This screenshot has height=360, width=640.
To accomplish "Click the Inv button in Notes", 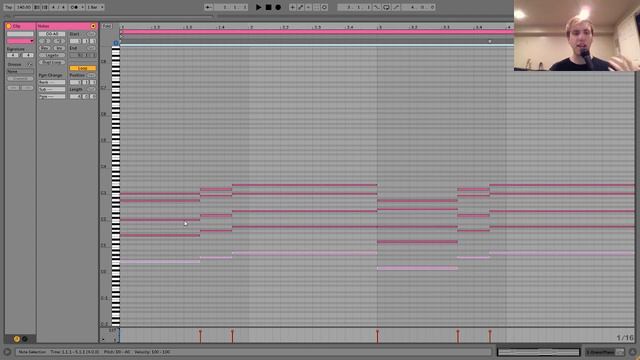I will pyautogui.click(x=59, y=48).
